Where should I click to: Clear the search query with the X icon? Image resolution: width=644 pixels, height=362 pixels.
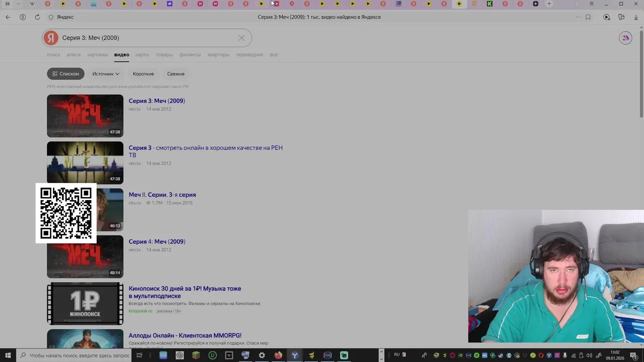[x=242, y=38]
